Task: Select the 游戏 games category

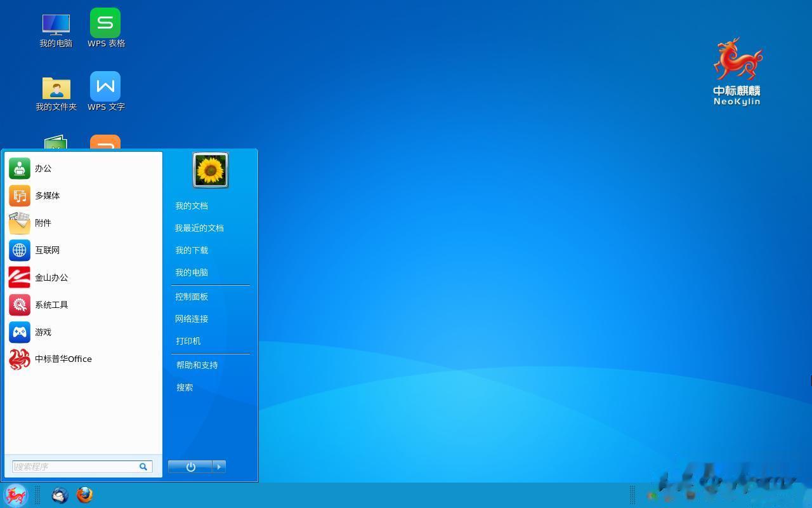Action: tap(83, 332)
